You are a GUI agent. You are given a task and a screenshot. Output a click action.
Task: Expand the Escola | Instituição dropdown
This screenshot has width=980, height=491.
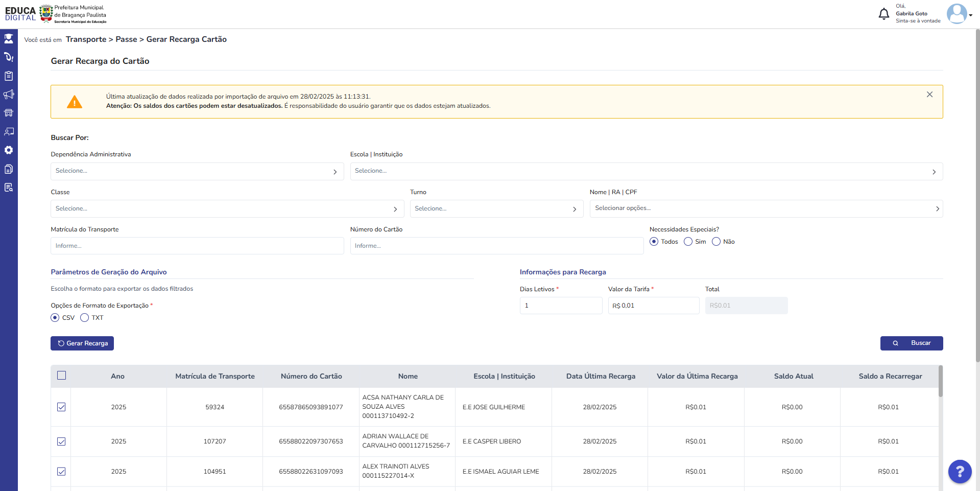tap(647, 171)
